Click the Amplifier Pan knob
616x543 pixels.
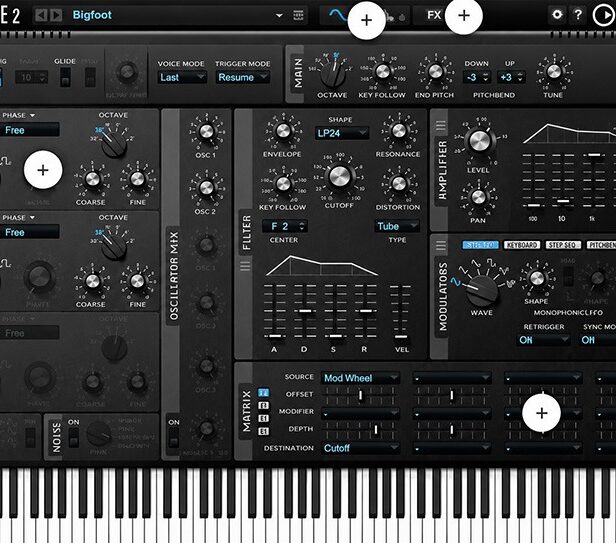[x=478, y=197]
